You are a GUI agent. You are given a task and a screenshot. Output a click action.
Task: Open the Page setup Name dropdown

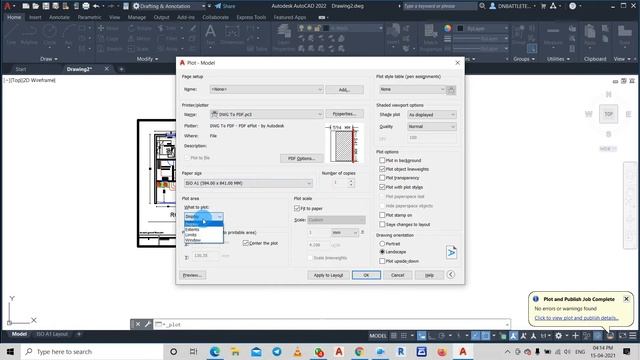[267, 89]
